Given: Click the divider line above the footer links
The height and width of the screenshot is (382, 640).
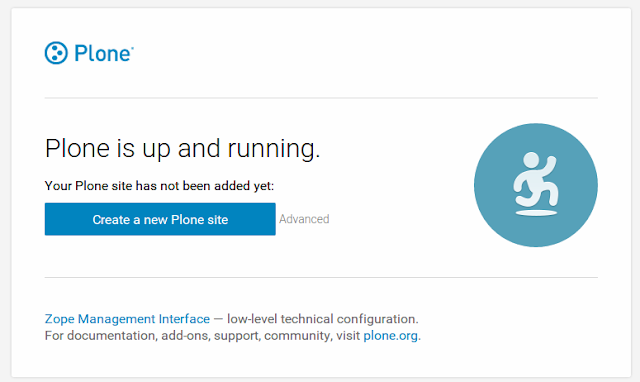Looking at the screenshot, I should coord(321,278).
